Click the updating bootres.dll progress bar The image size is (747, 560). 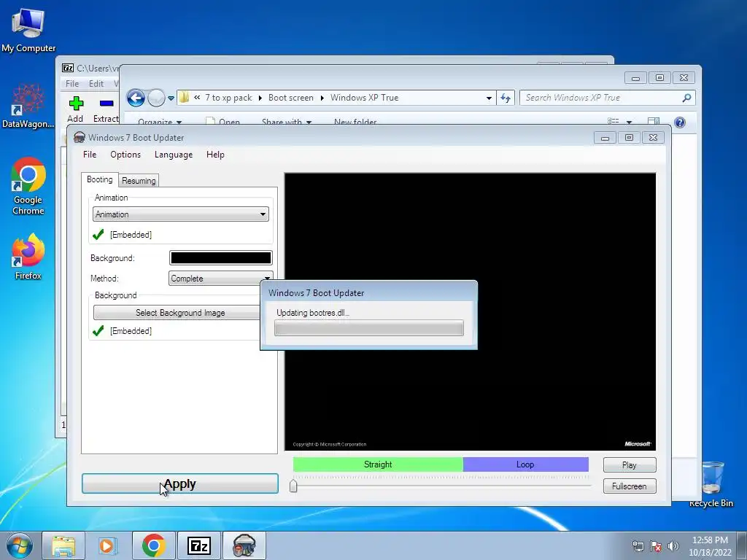coord(368,328)
